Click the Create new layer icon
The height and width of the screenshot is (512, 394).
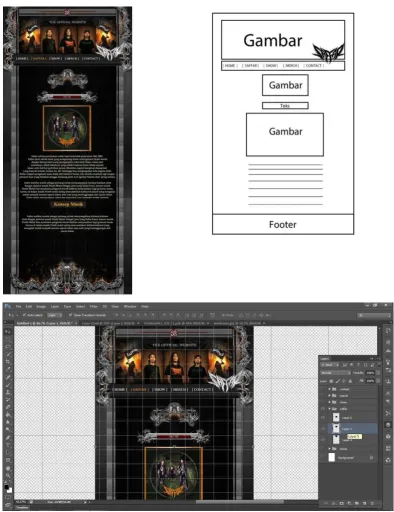[364, 503]
